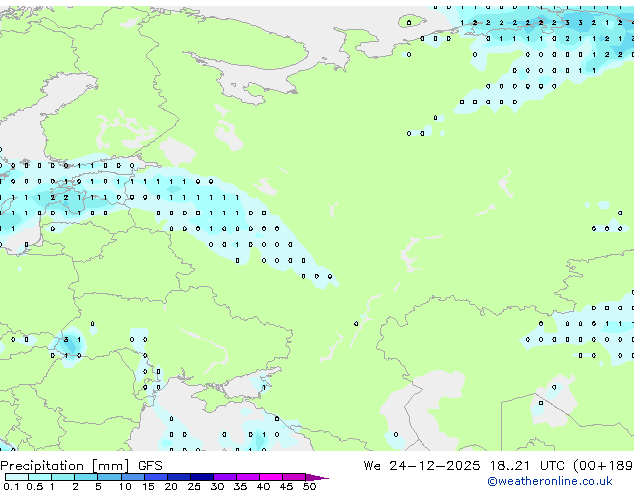634x490 pixels.
Task: Click the '(00+189' forecast run text
Action: [x=603, y=466]
